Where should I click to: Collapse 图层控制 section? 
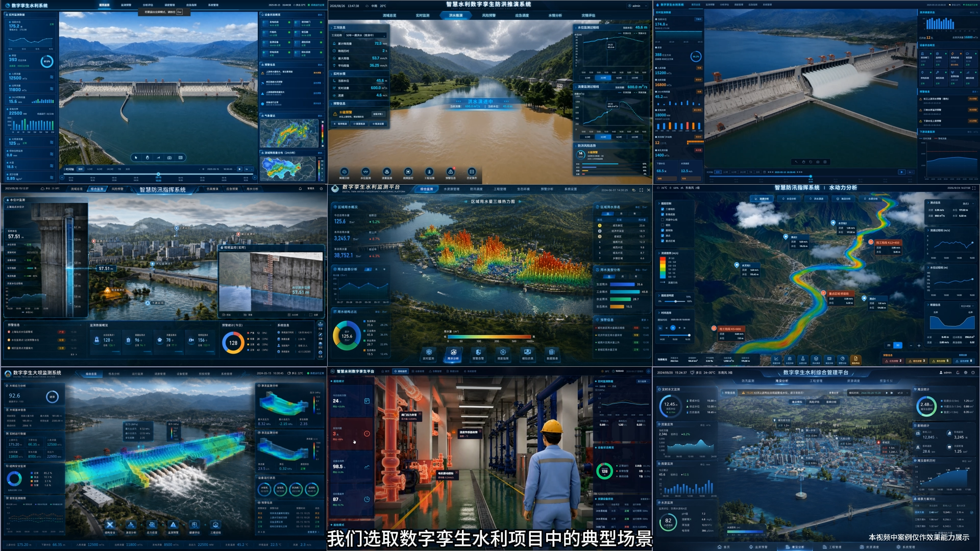pos(659,204)
